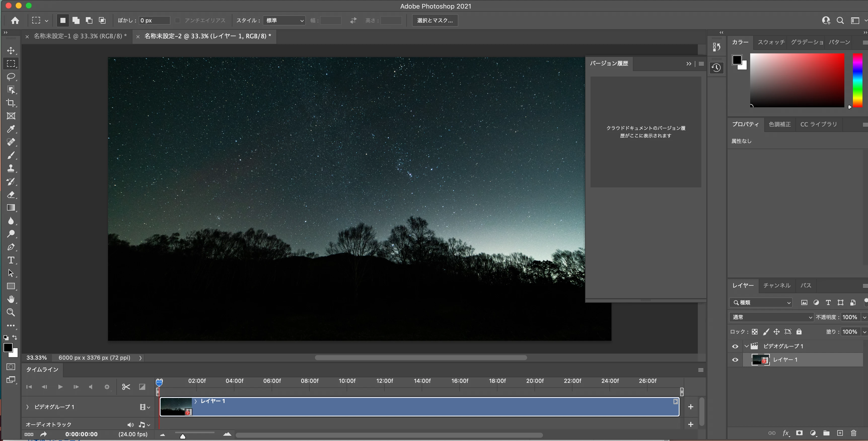Select the Clone Stamp tool
This screenshot has width=868, height=441.
pos(11,168)
